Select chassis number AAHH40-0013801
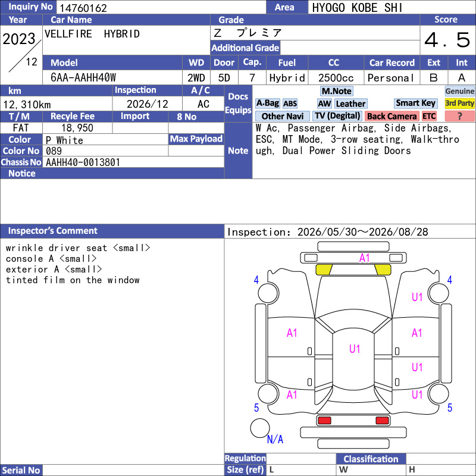The width and height of the screenshot is (476, 476). pyautogui.click(x=83, y=162)
